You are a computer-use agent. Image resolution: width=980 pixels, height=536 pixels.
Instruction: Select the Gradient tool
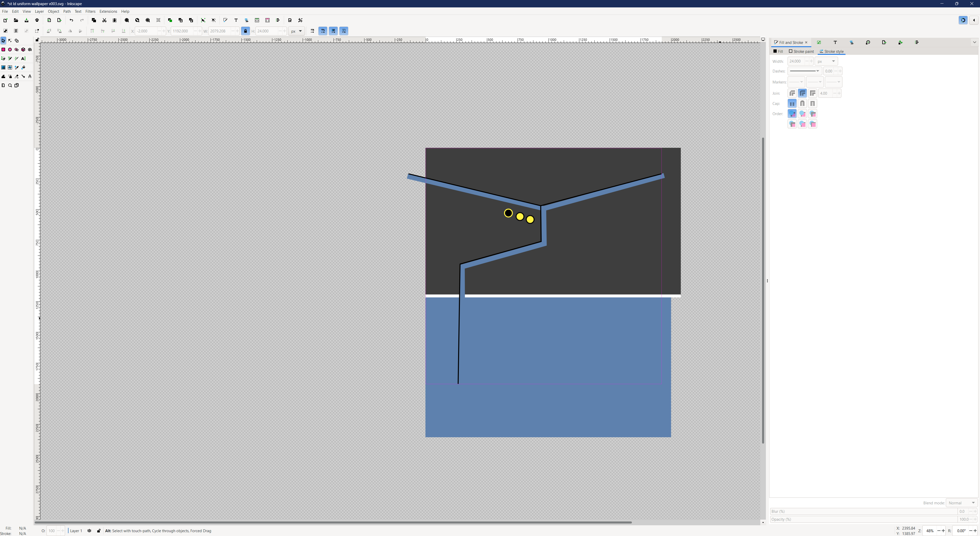coord(3,67)
